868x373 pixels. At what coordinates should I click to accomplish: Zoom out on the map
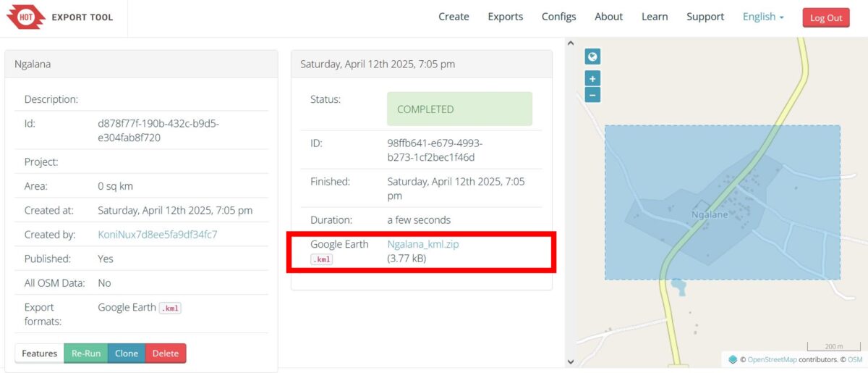pos(592,94)
